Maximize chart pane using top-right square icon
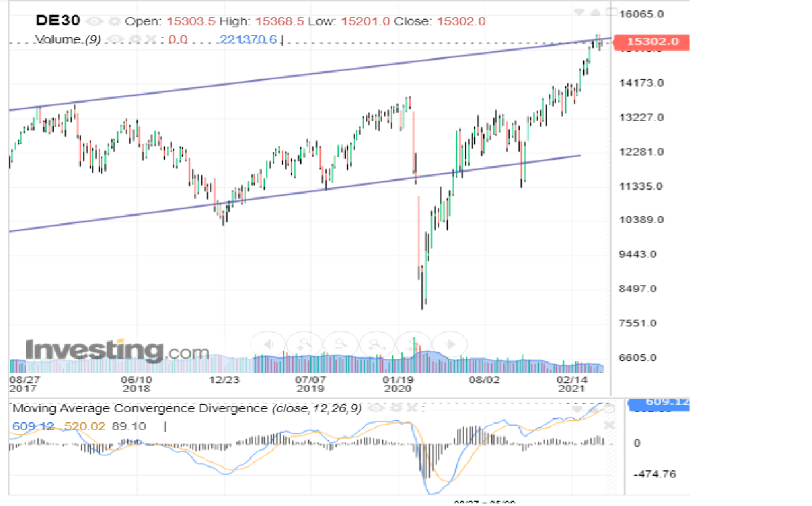812x506 pixels. 610,12
